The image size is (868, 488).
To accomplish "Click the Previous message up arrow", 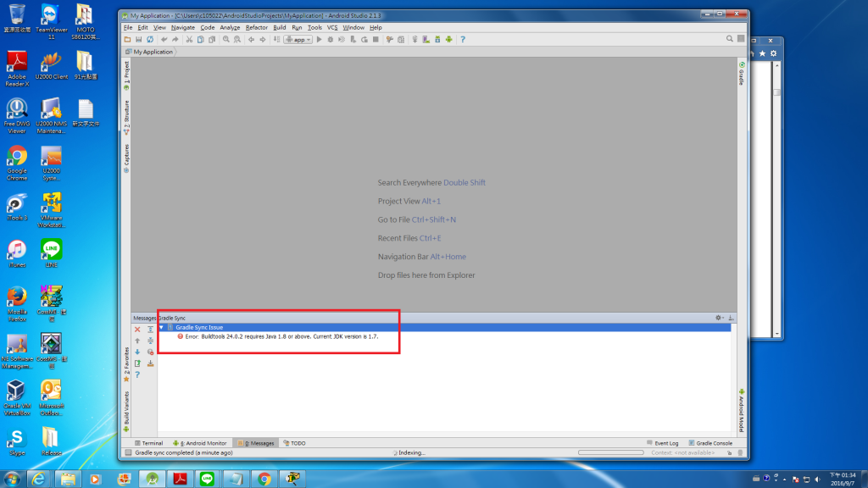I will coord(137,341).
